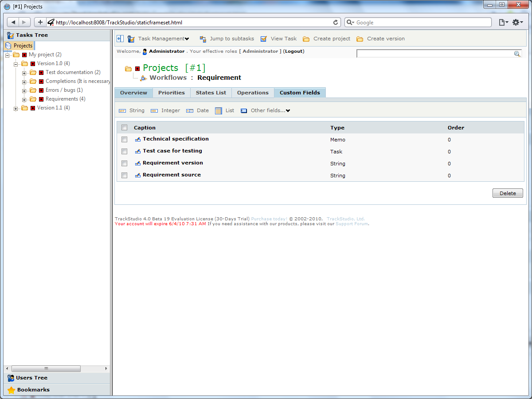Click the magnifier search icon
Viewport: 532px width, 399px height.
point(517,54)
